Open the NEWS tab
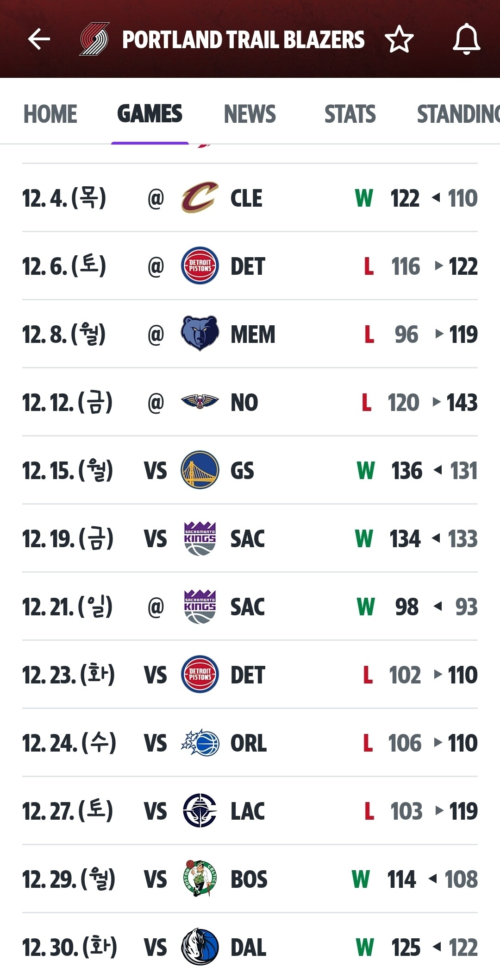 250,114
